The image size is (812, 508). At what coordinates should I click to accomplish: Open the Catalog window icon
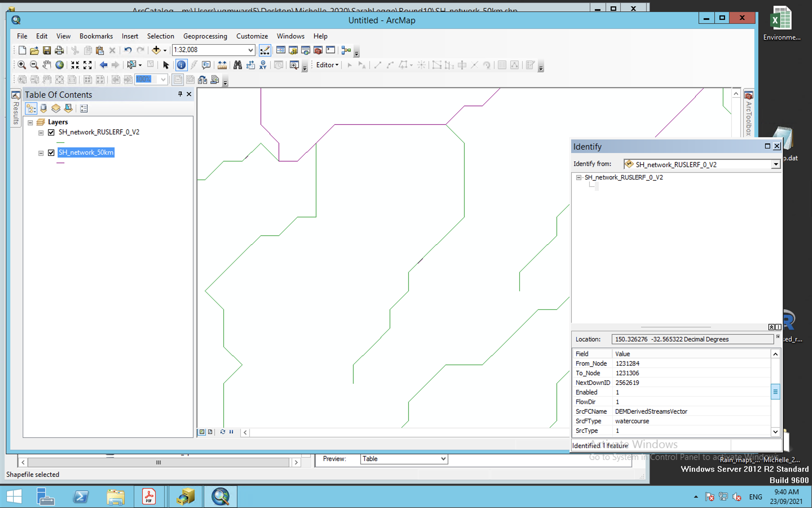pyautogui.click(x=293, y=51)
